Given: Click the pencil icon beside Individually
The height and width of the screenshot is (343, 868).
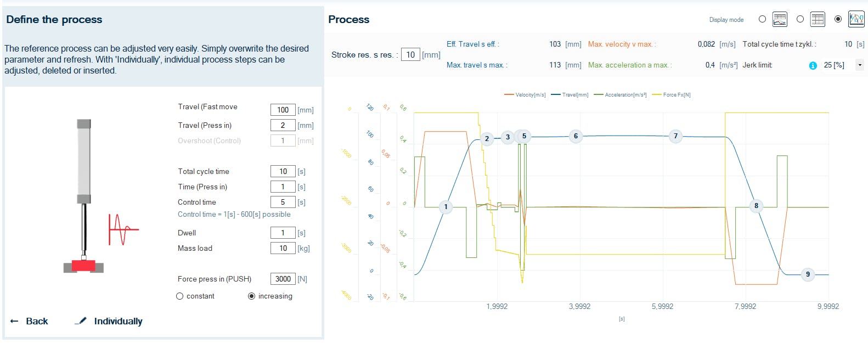Looking at the screenshot, I should click(81, 320).
